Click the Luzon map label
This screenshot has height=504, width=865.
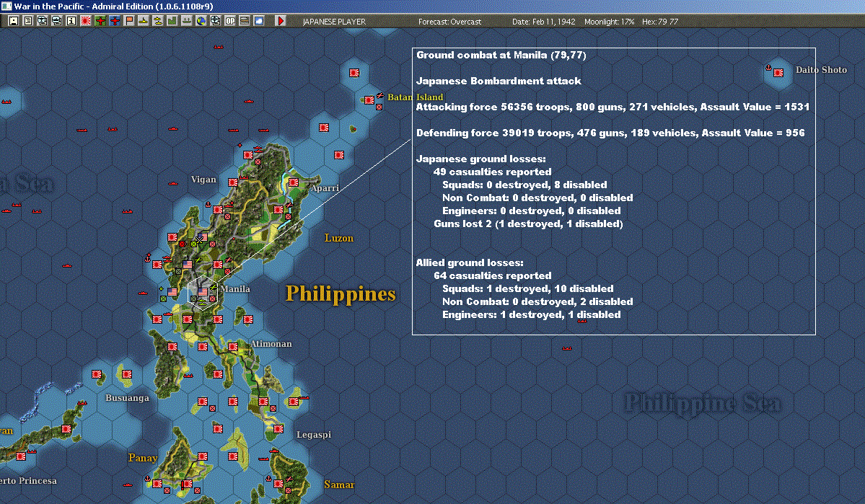339,238
